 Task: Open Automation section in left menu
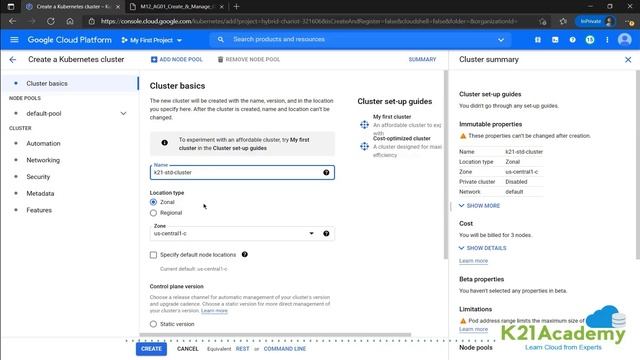click(43, 143)
